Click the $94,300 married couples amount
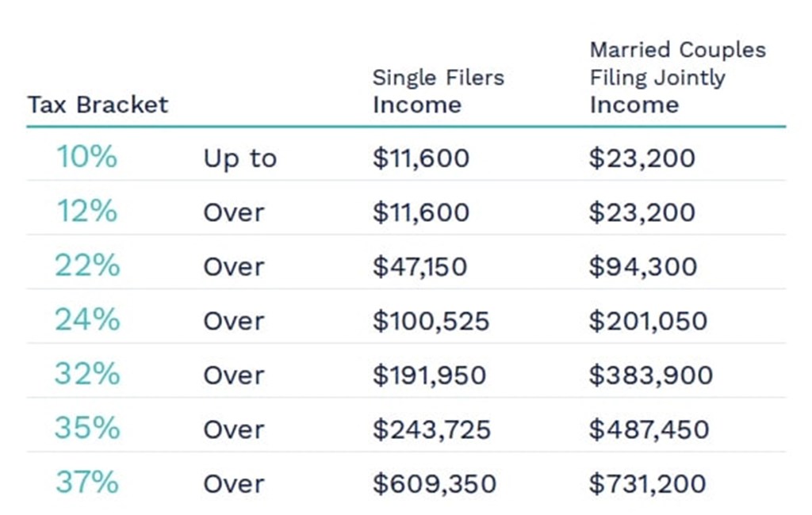Screen dimensions: 812x515 coord(642,266)
